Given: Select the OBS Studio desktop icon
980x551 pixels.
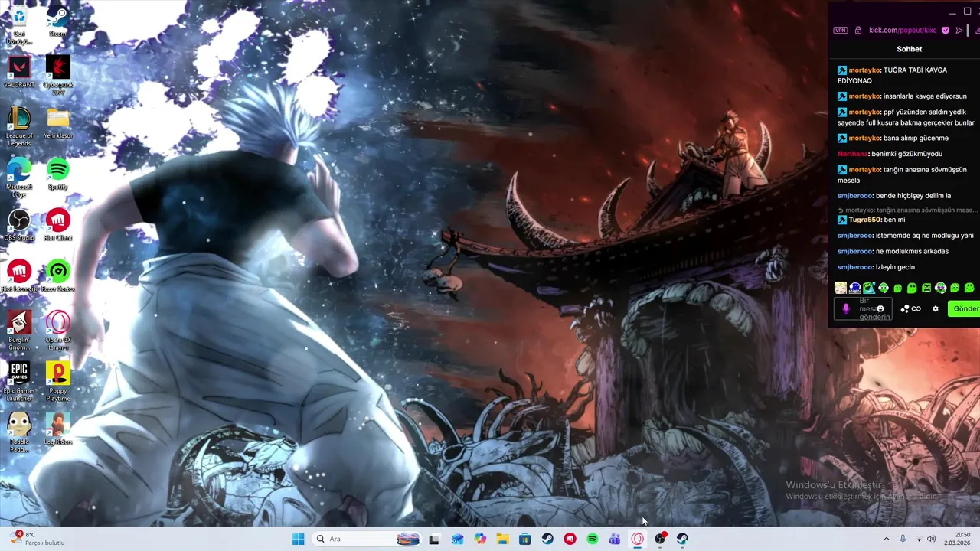Looking at the screenshot, I should pos(19,225).
